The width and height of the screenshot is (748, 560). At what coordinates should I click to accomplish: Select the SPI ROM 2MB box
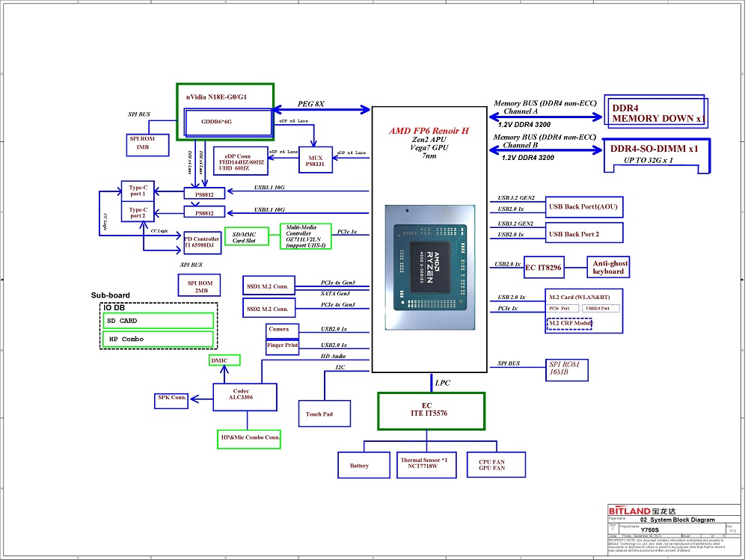point(200,286)
